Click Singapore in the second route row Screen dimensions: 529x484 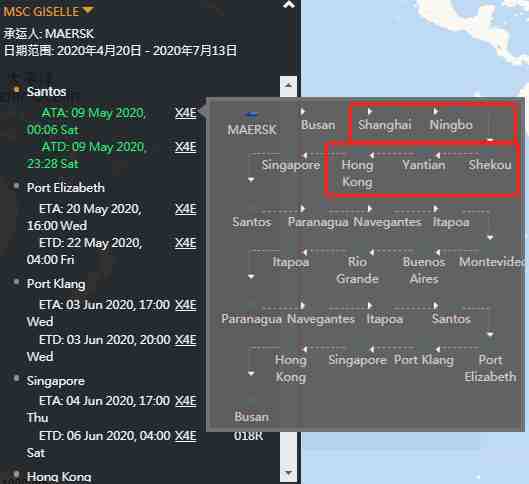291,165
